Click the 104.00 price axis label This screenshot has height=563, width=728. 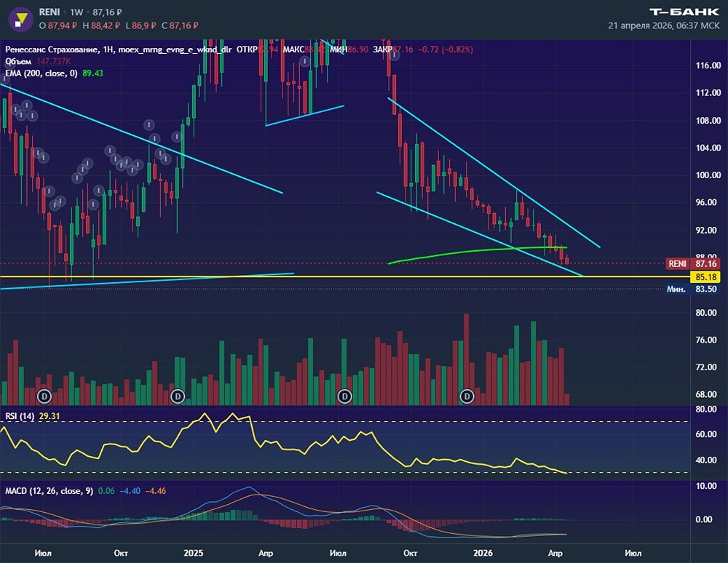pos(708,148)
